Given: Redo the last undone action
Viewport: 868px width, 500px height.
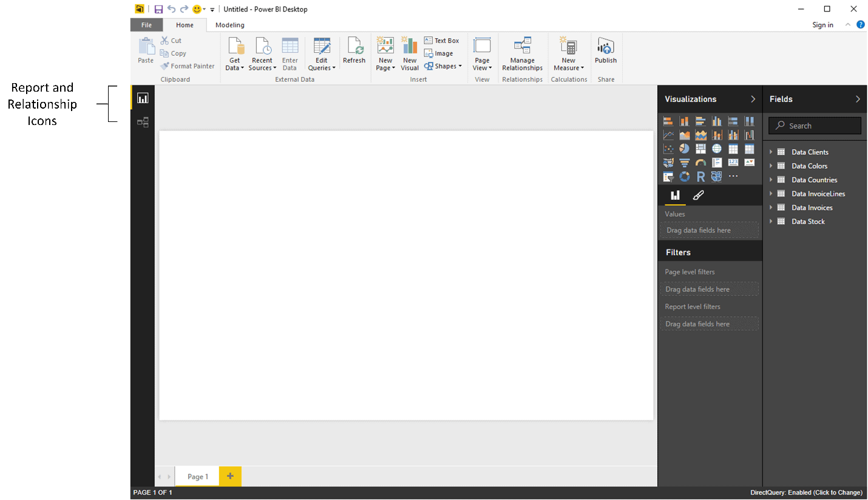Looking at the screenshot, I should click(x=184, y=9).
